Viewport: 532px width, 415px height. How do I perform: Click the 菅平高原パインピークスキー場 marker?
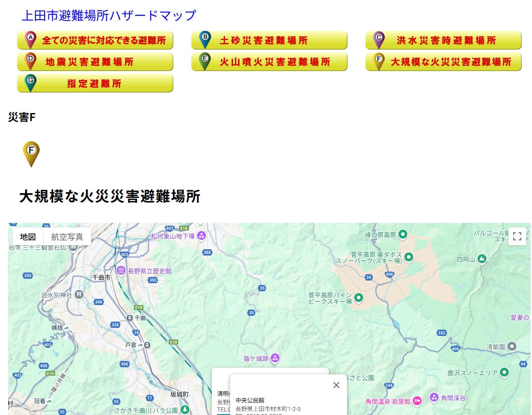point(359,298)
